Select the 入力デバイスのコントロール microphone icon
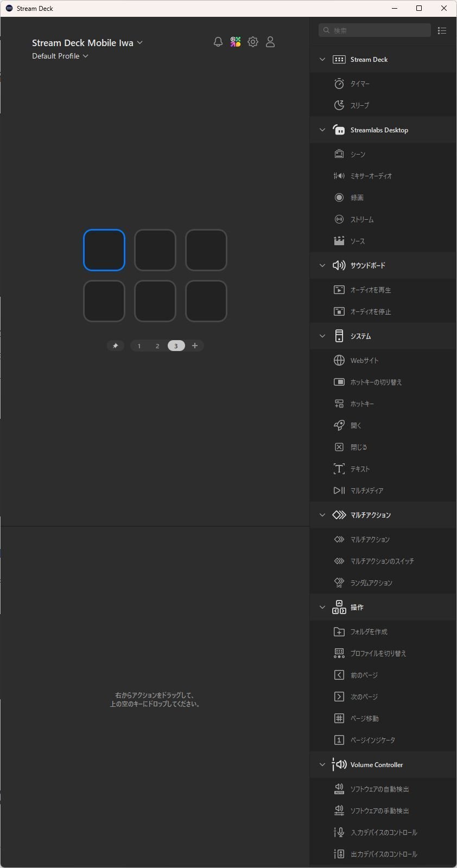The image size is (457, 868). [339, 832]
